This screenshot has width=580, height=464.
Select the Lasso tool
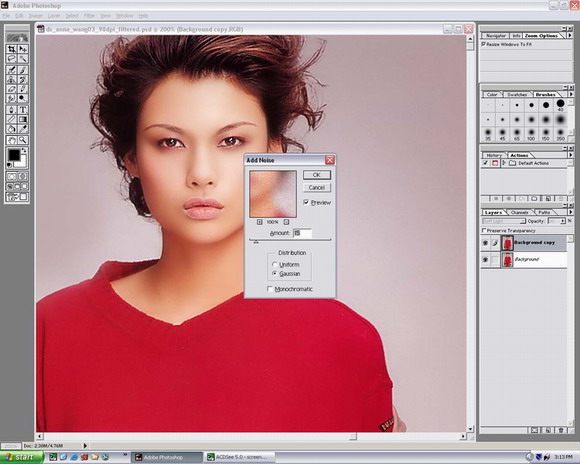coord(12,59)
